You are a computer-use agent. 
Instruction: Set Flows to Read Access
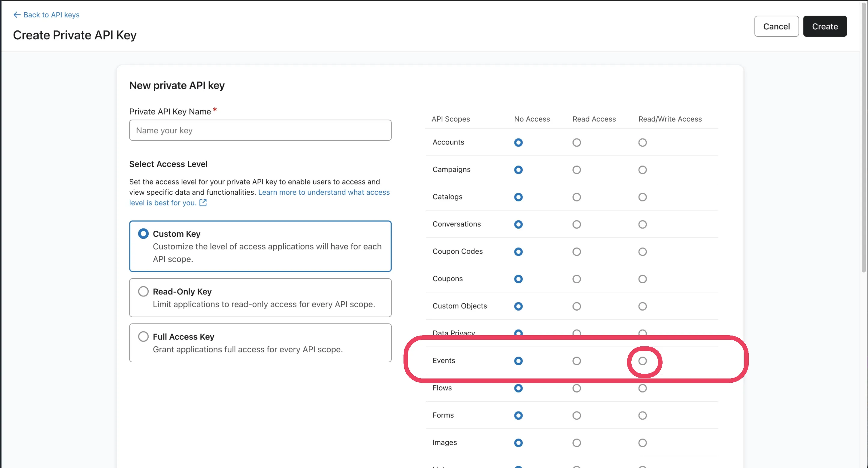[577, 388]
